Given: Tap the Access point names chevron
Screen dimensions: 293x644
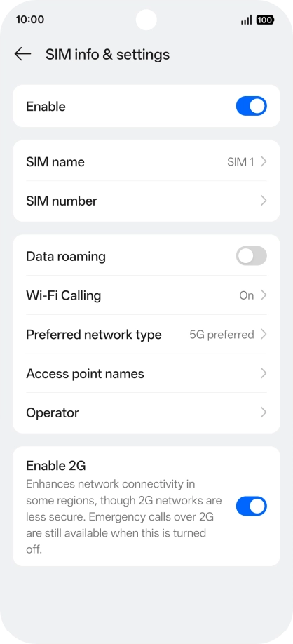Looking at the screenshot, I should click(x=264, y=373).
